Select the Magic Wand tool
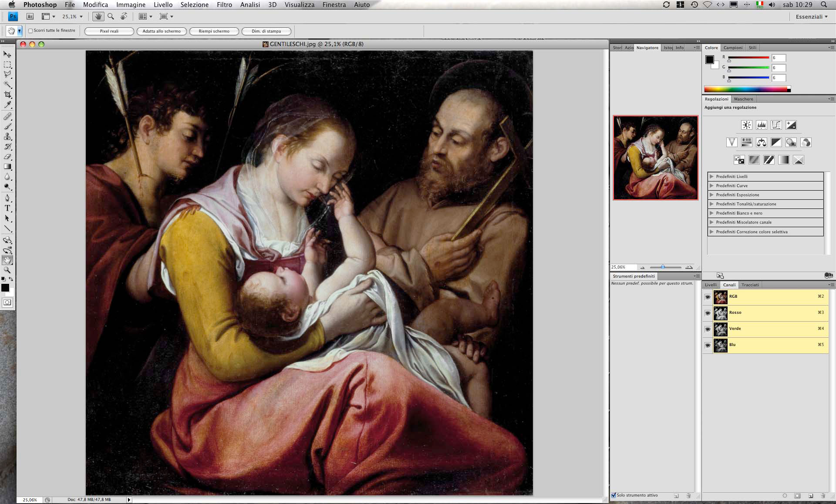Image resolution: width=836 pixels, height=504 pixels. (x=7, y=84)
